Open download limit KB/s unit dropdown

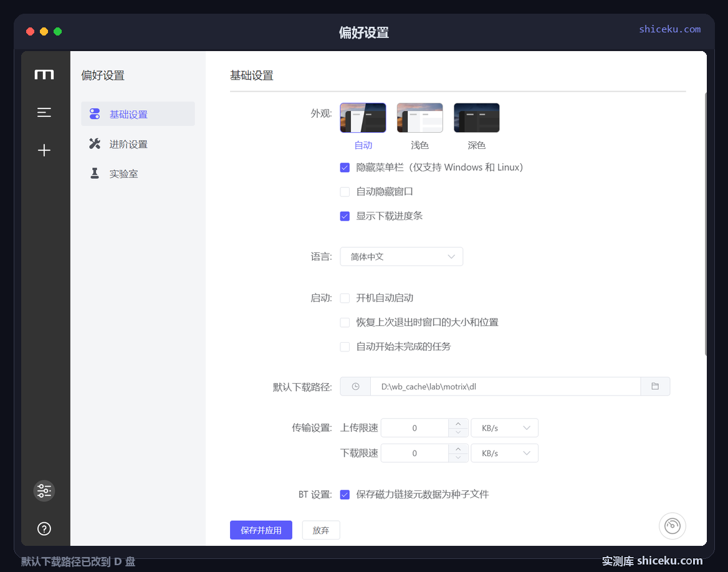tap(505, 453)
